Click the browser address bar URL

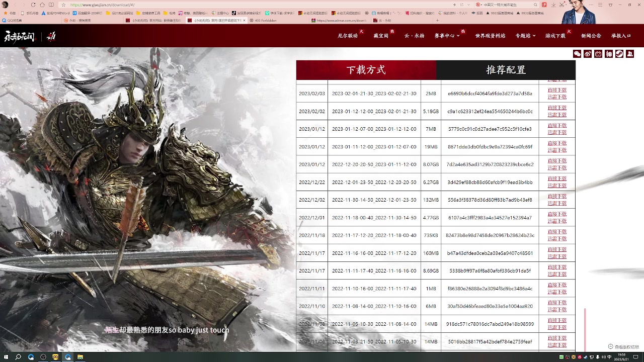pyautogui.click(x=102, y=5)
